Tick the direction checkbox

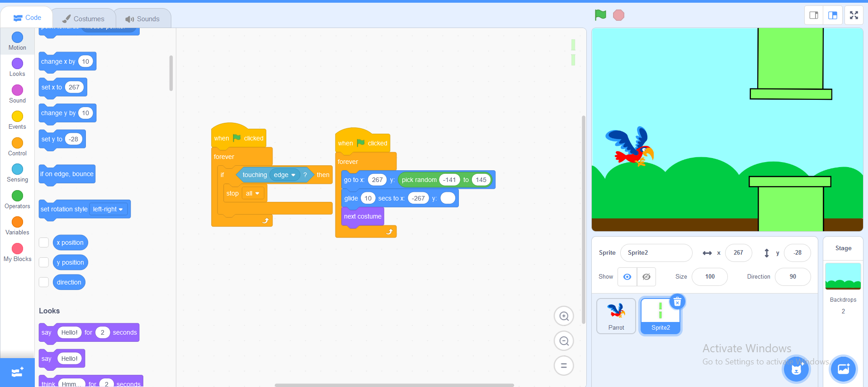44,282
